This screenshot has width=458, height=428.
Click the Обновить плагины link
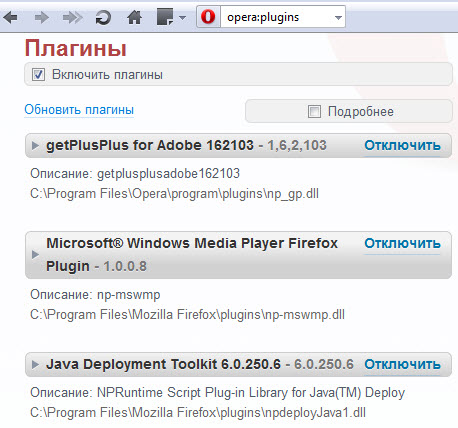coord(79,110)
